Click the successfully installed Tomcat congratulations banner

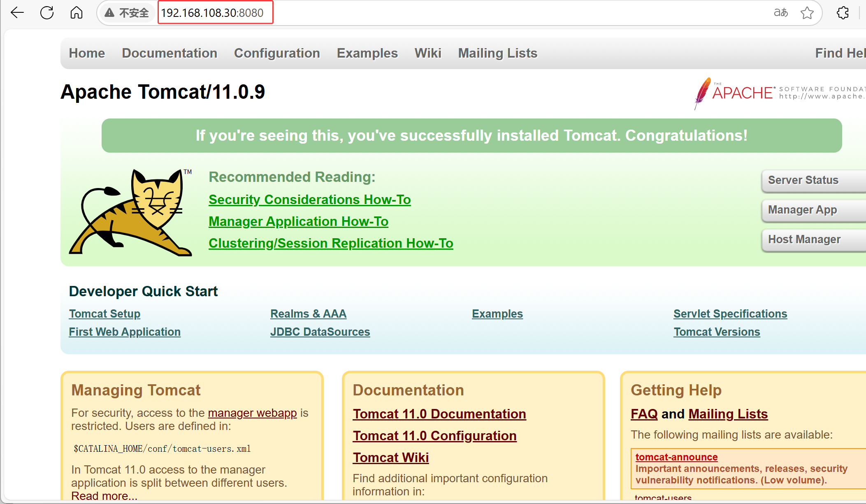pos(471,136)
